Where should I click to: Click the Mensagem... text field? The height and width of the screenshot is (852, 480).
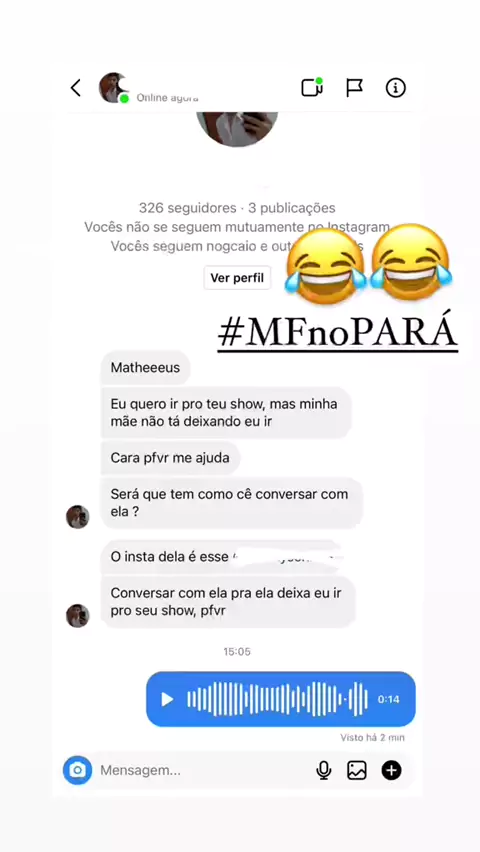201,770
